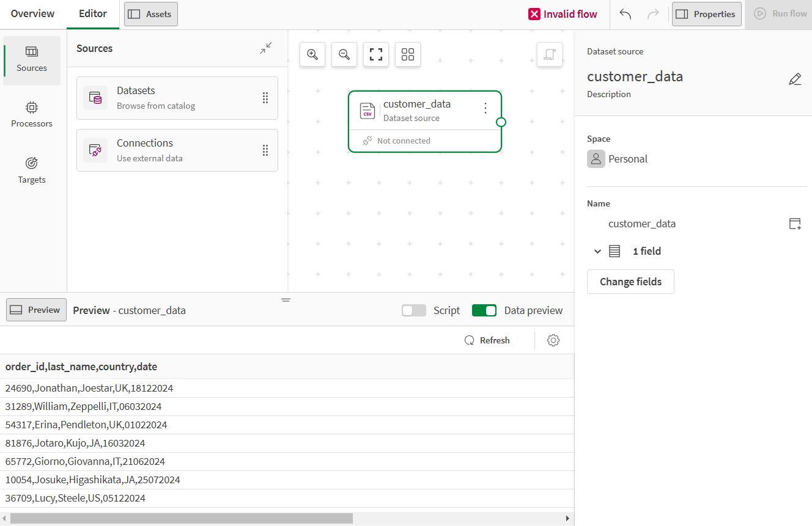Select the Targets sidebar tab
812x526 pixels.
pos(32,170)
